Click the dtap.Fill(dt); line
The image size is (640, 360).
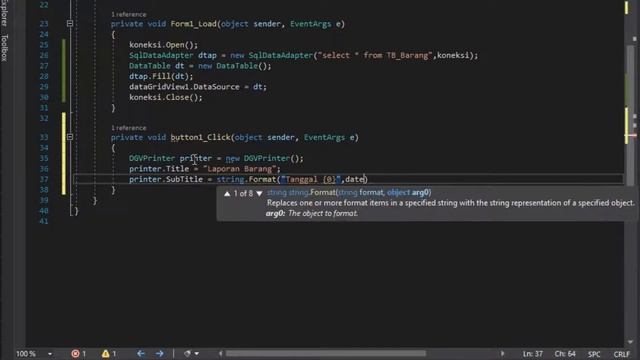point(161,76)
